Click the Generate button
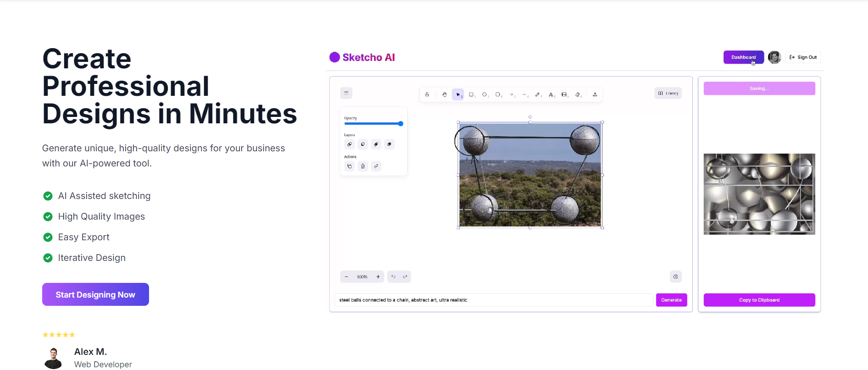The image size is (868, 370). pos(671,300)
